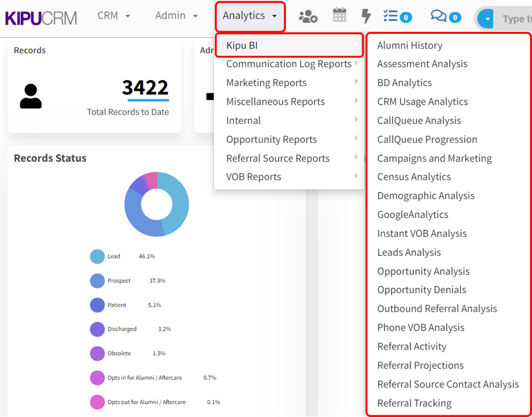Image resolution: width=532 pixels, height=417 pixels.
Task: Collapse the Analytics dropdown menu
Action: pos(250,16)
